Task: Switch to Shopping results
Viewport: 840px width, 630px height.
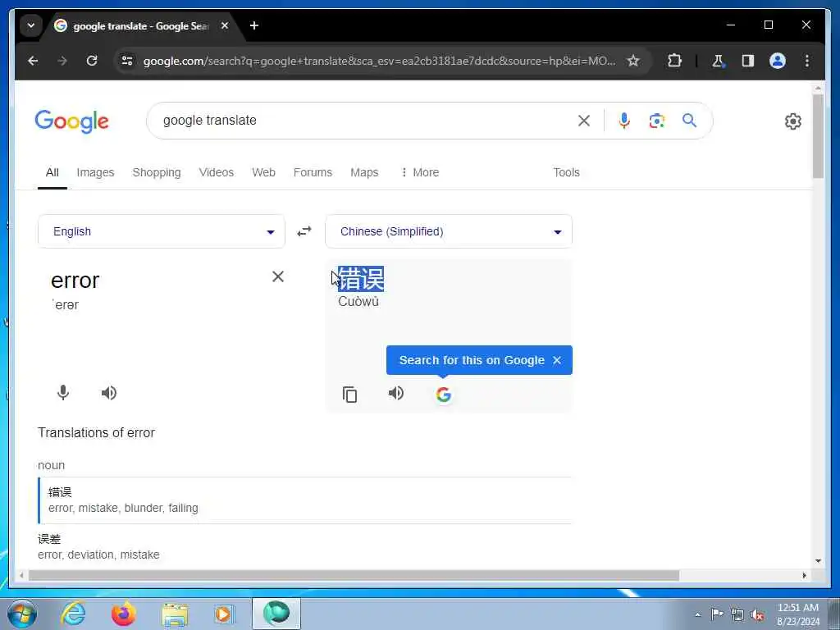Action: click(x=157, y=172)
